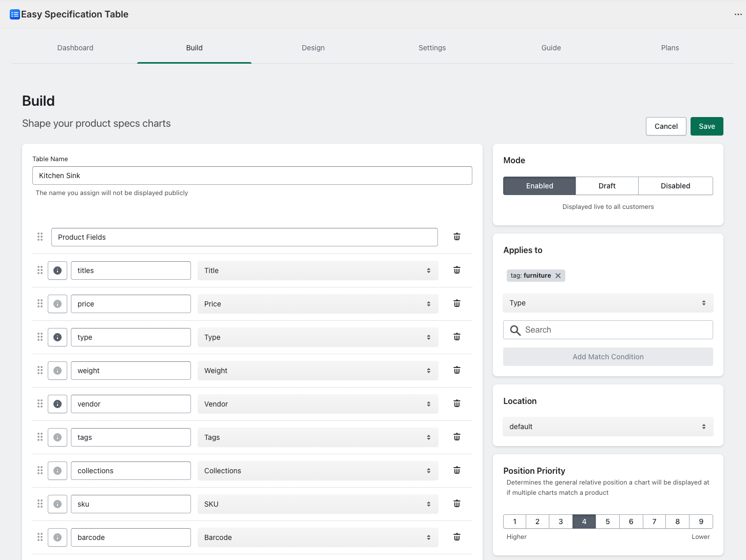Open the Settings tab
Image resolution: width=746 pixels, height=560 pixels.
click(432, 48)
